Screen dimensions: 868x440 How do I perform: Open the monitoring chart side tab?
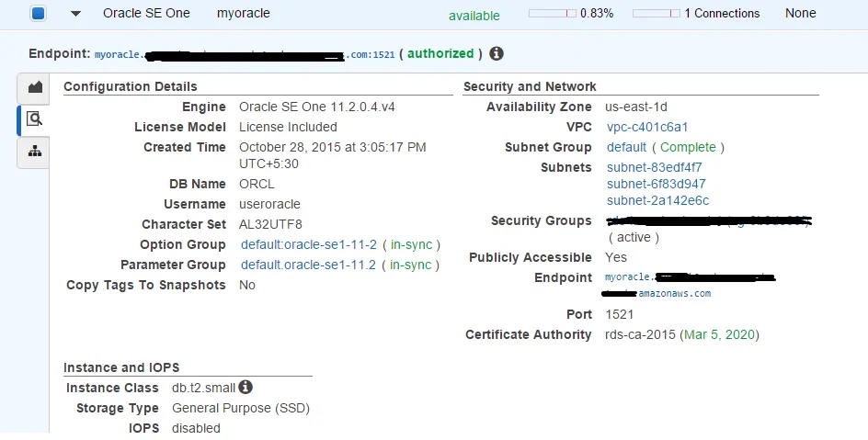tap(34, 86)
